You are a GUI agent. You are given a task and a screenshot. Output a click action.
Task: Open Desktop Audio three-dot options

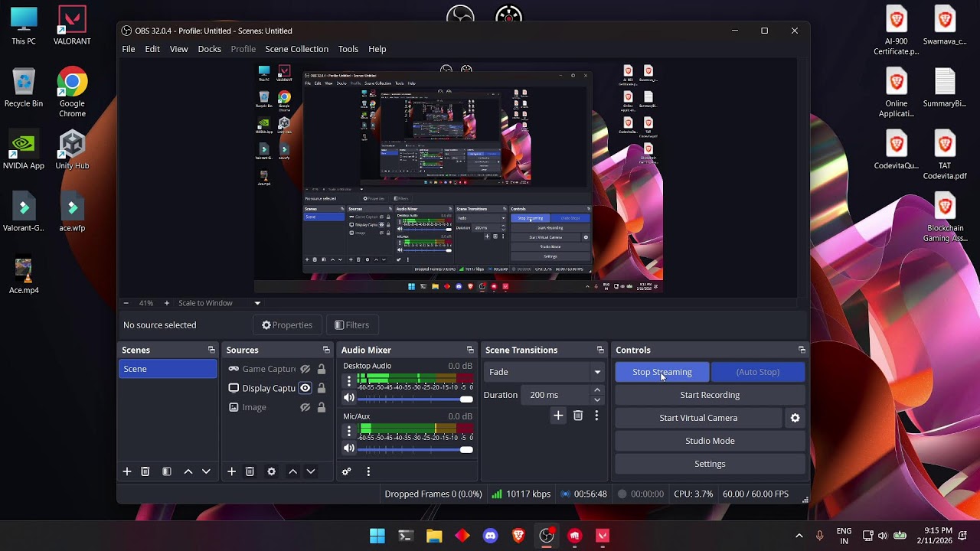coord(349,381)
